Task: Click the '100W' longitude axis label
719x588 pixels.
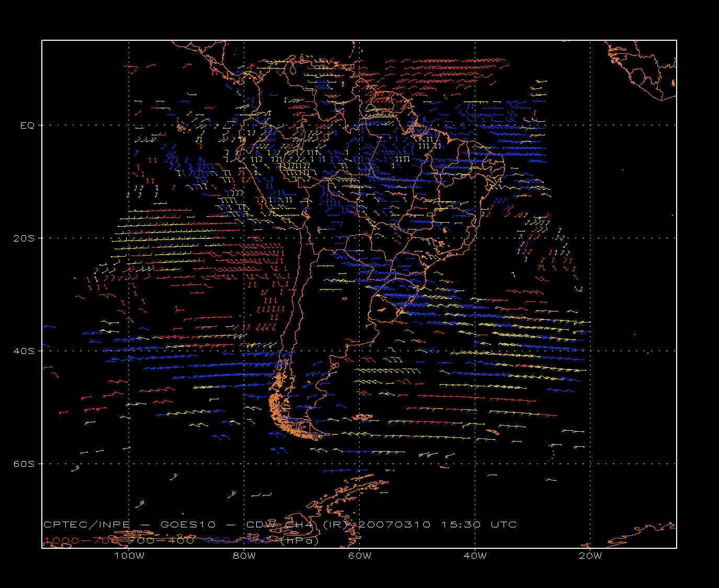Action: pos(129,556)
